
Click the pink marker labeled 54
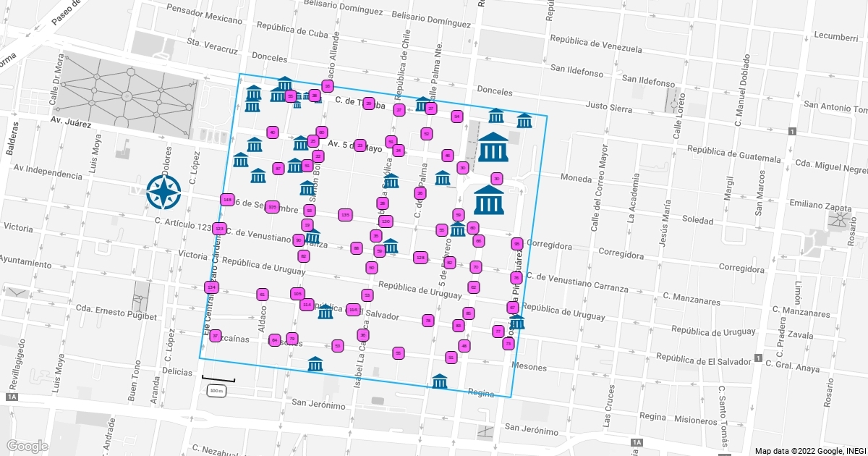[x=456, y=116]
